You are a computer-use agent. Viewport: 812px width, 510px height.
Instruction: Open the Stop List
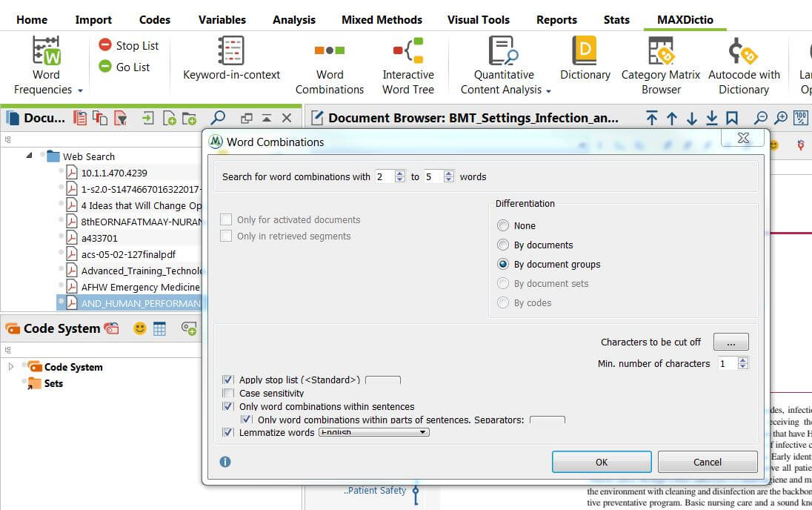coord(128,46)
